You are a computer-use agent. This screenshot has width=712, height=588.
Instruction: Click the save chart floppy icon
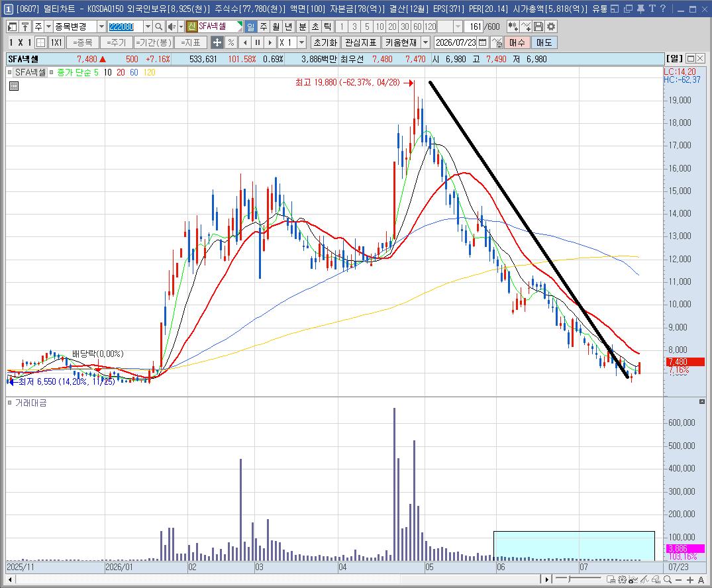tap(538, 26)
